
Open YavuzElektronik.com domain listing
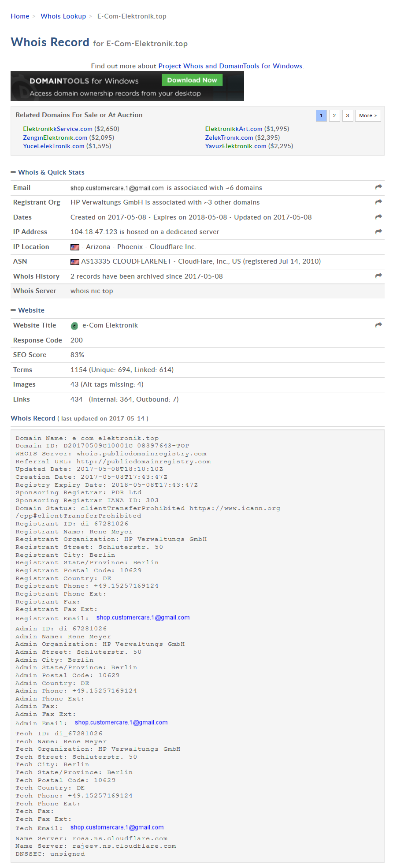click(236, 146)
